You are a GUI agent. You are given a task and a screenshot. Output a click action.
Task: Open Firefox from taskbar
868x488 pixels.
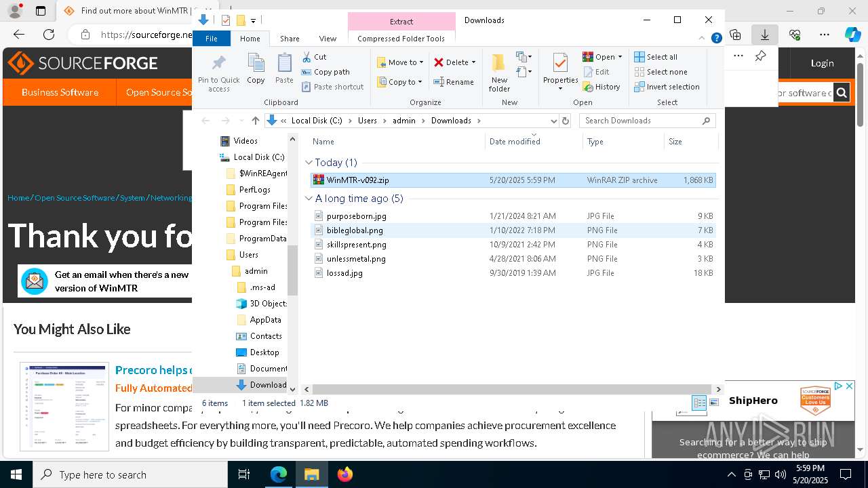tap(345, 474)
